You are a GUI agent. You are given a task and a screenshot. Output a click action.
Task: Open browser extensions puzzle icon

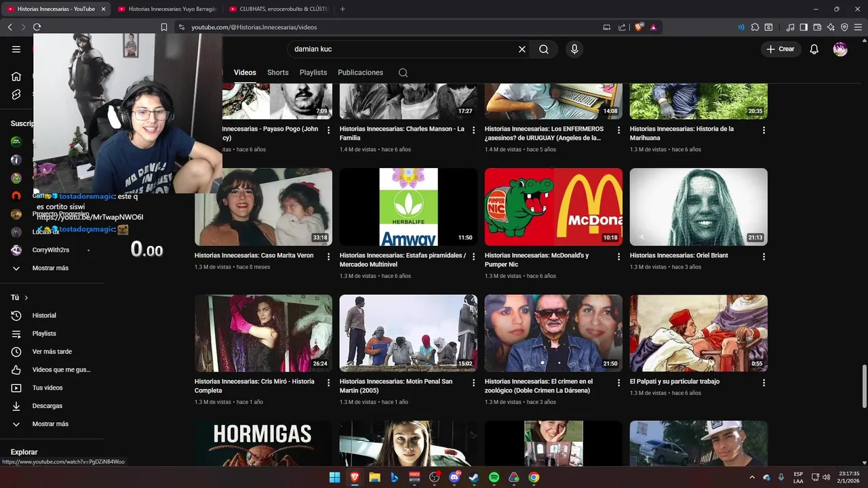tap(755, 27)
